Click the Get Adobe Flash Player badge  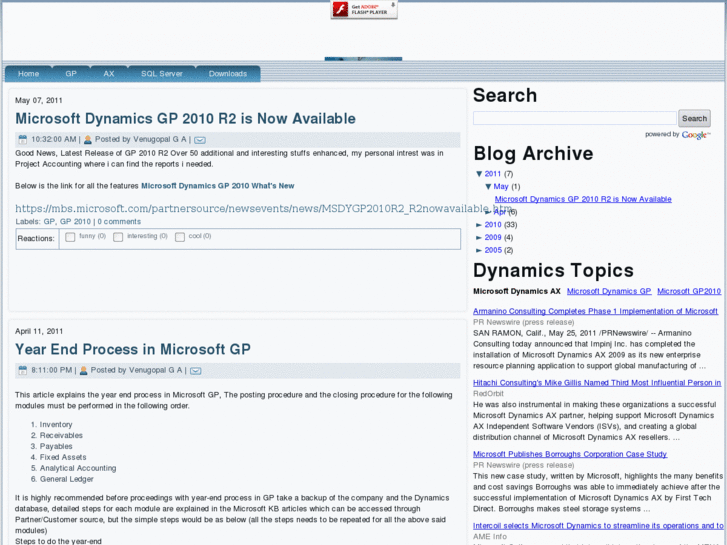click(364, 9)
